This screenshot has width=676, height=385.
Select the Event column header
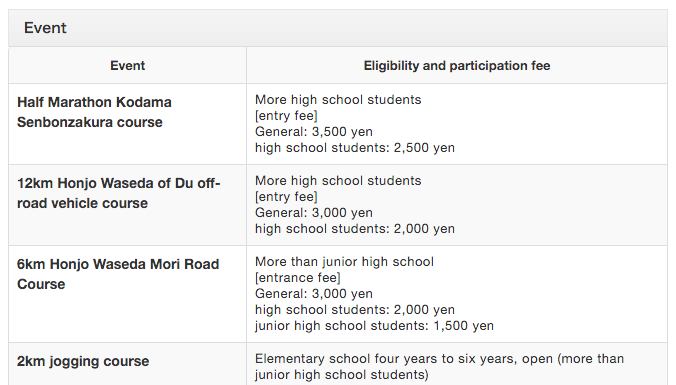(128, 66)
